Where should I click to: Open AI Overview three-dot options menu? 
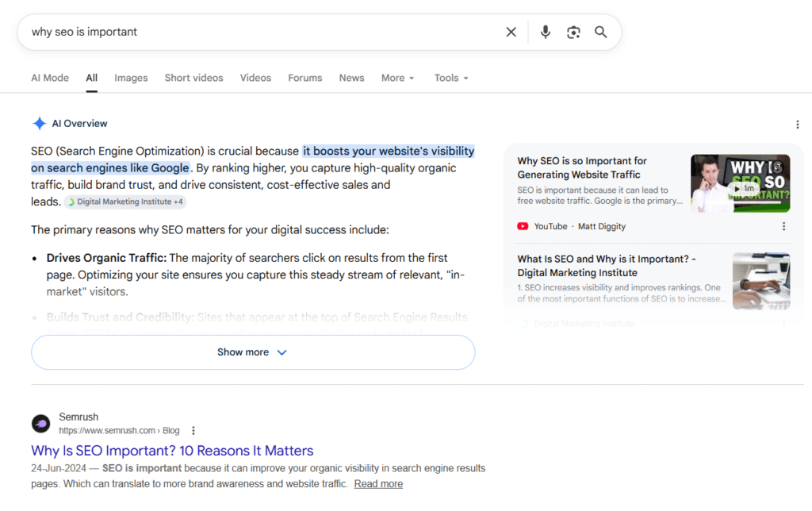(798, 125)
